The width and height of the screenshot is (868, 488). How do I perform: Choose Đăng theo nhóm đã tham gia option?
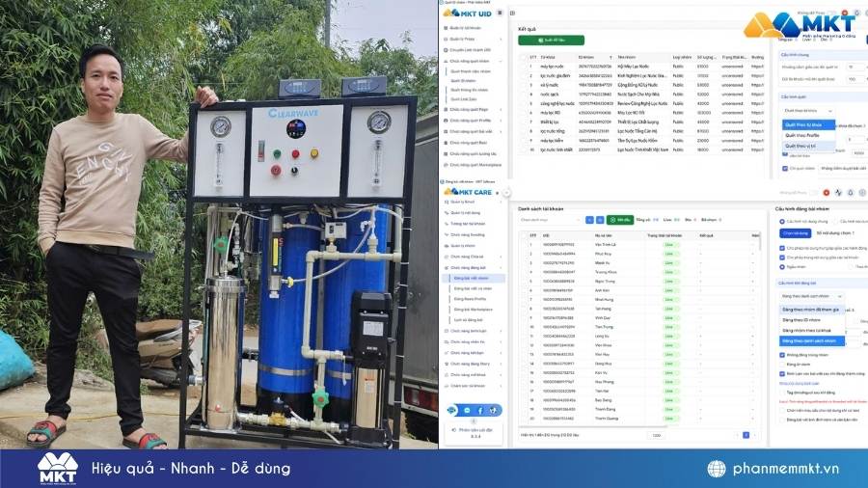click(811, 310)
